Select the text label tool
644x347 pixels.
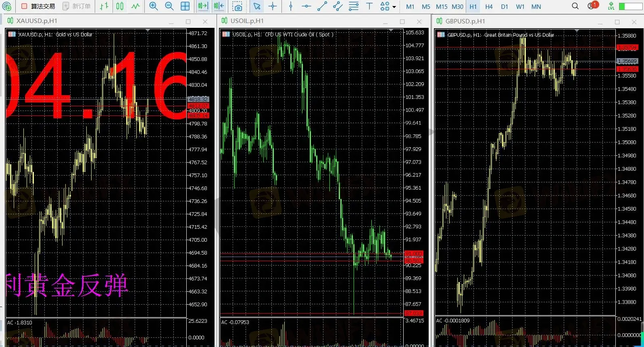pos(369,6)
